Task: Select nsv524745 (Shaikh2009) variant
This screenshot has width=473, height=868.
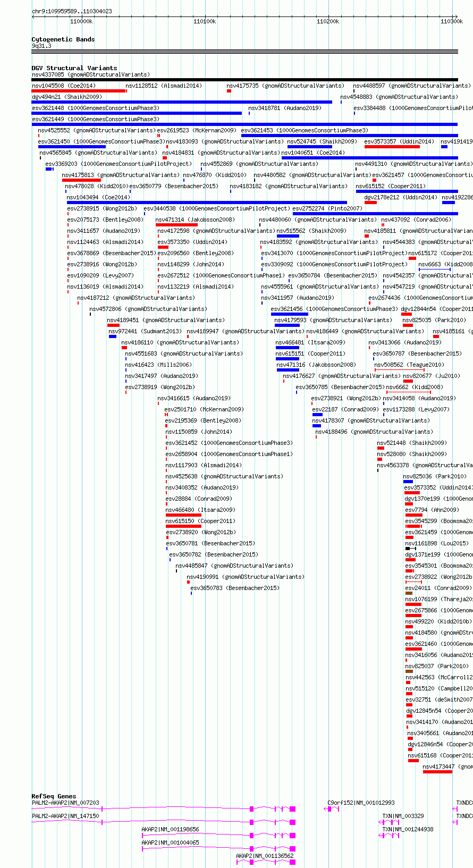Action: [x=322, y=141]
